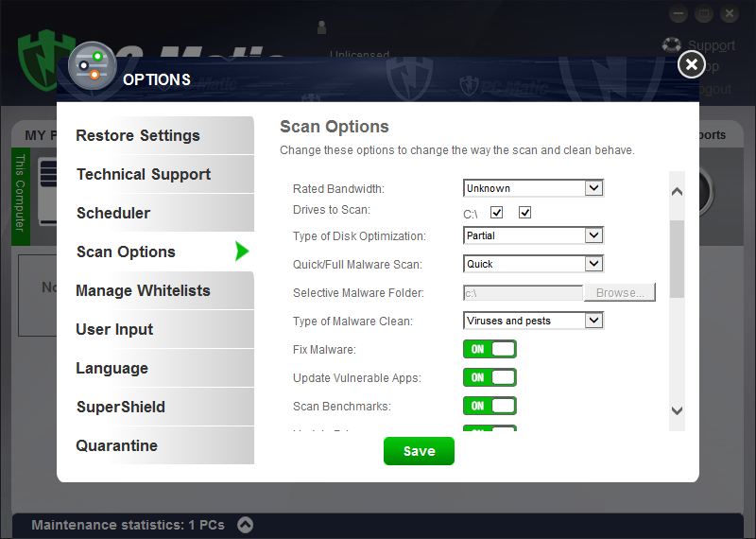
Task: Open the Type of Malware Clean dropdown
Action: [533, 321]
